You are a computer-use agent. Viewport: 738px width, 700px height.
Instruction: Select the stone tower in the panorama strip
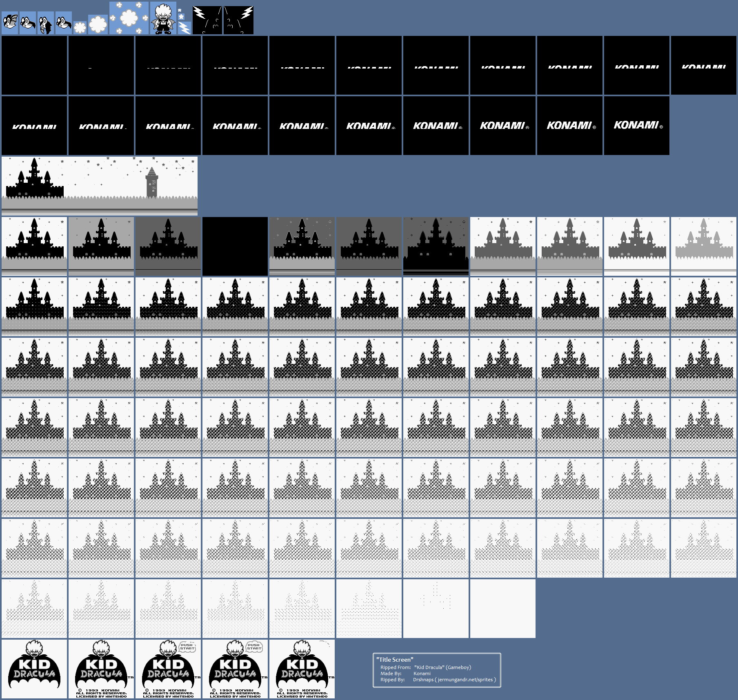click(152, 182)
